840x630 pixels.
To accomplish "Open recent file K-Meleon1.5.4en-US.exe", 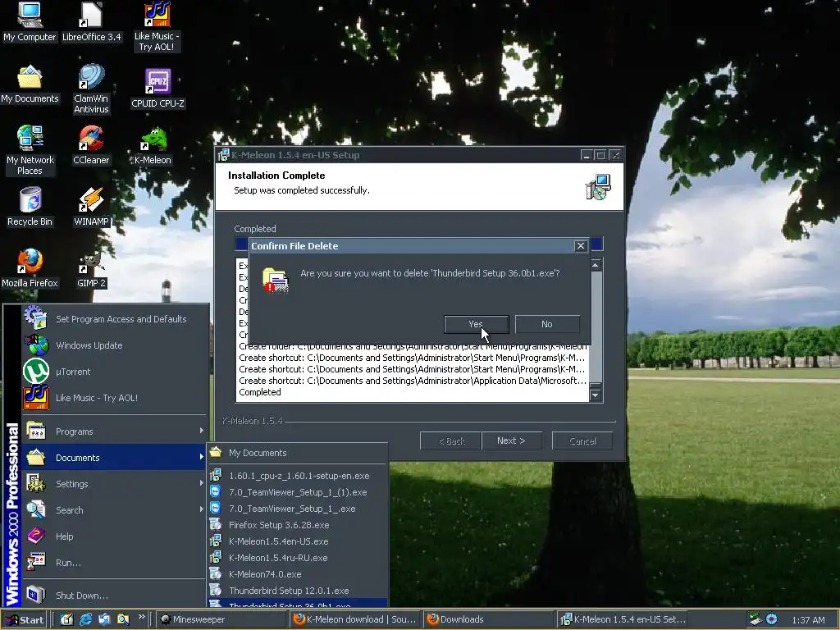I will 297,541.
